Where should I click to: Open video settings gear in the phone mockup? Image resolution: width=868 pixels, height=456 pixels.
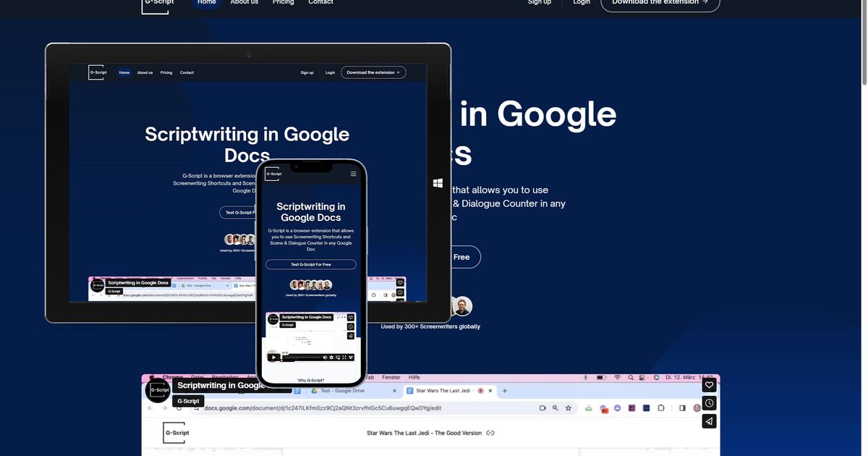pos(332,357)
